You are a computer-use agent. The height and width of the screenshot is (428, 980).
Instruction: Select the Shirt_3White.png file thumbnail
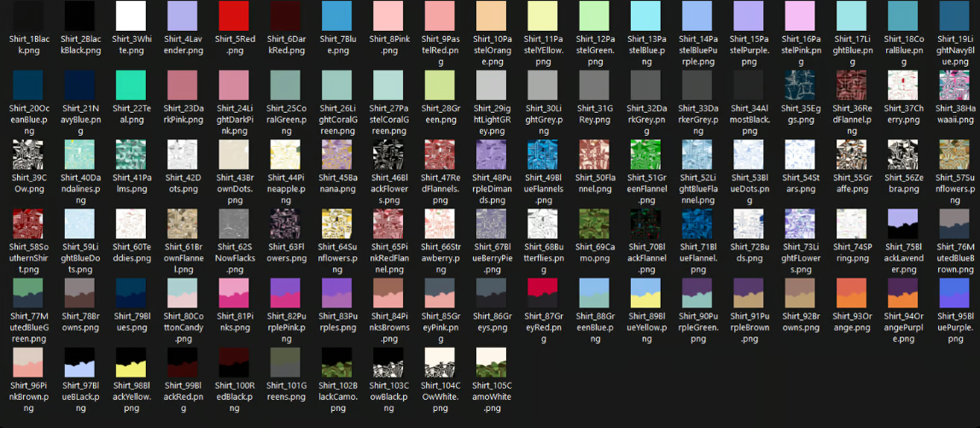[132, 17]
